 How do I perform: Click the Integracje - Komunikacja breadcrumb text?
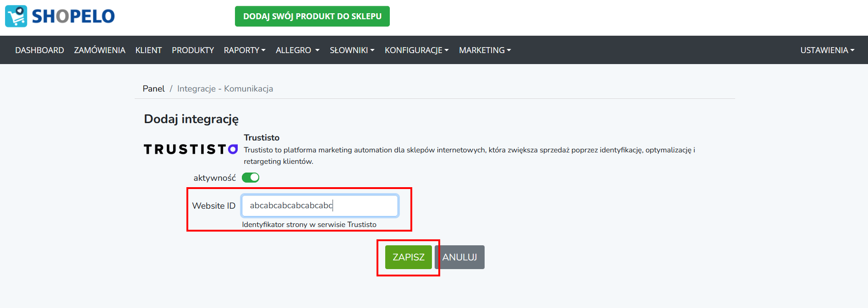coord(225,89)
